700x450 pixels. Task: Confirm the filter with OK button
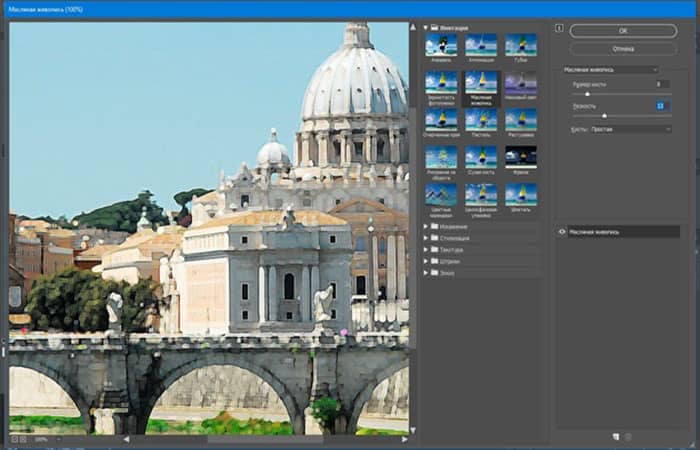point(623,31)
